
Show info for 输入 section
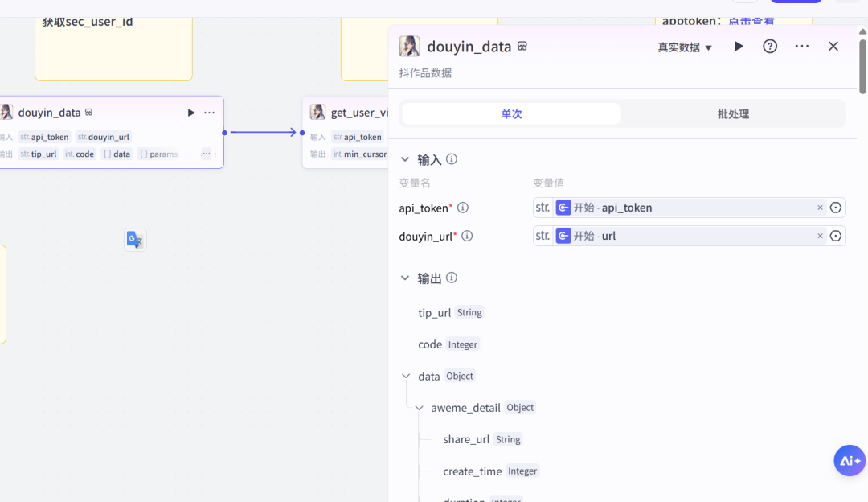tap(452, 159)
